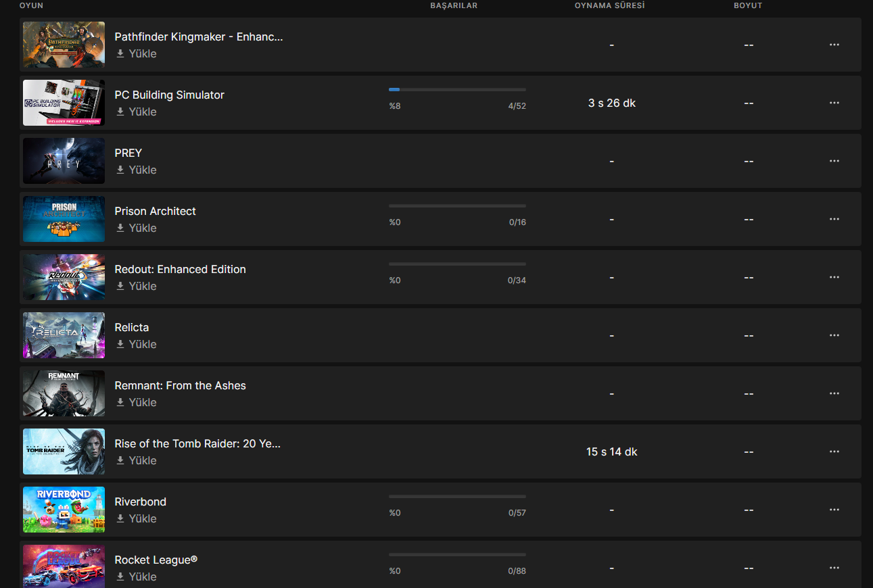Click the "4/52" achievements count
The width and height of the screenshot is (873, 588).
[x=517, y=106]
